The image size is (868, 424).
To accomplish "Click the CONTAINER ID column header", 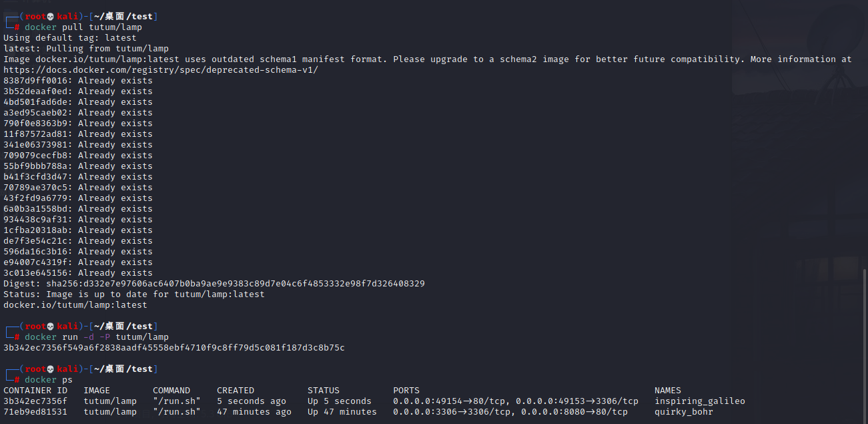I will tap(35, 391).
